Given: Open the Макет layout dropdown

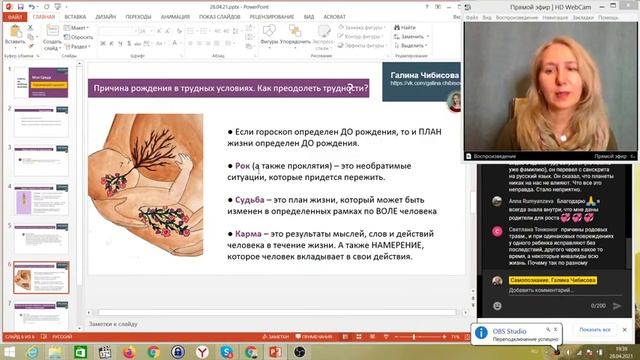Looking at the screenshot, I should (77, 28).
